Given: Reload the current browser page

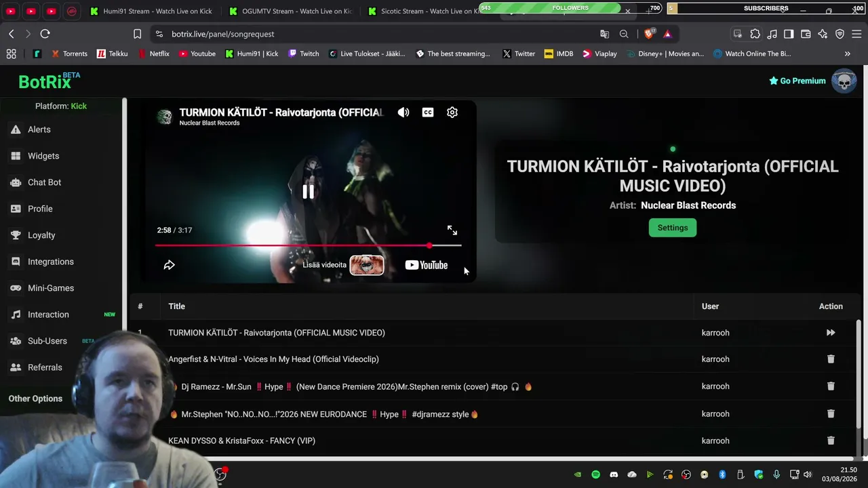Looking at the screenshot, I should [45, 34].
